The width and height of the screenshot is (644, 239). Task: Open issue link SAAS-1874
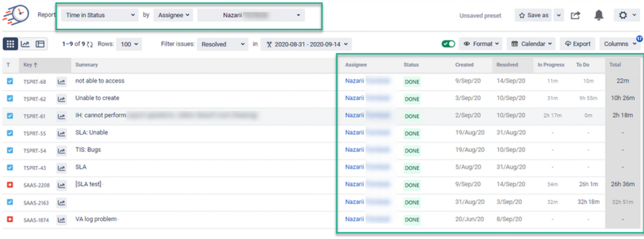click(x=36, y=220)
